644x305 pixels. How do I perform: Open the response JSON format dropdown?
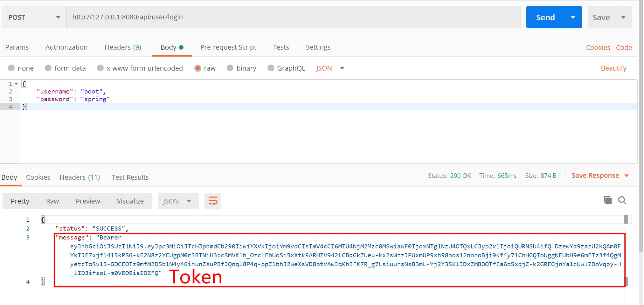[x=178, y=201]
